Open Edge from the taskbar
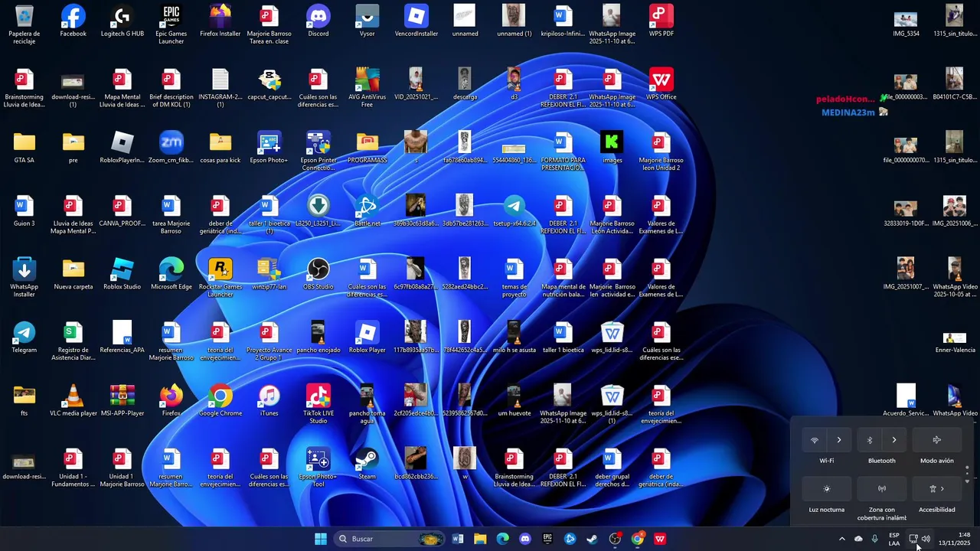Image resolution: width=980 pixels, height=551 pixels. [x=502, y=539]
